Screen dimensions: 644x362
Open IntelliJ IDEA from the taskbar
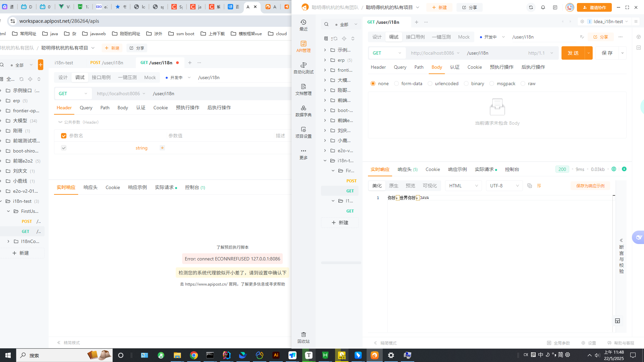[227, 355]
